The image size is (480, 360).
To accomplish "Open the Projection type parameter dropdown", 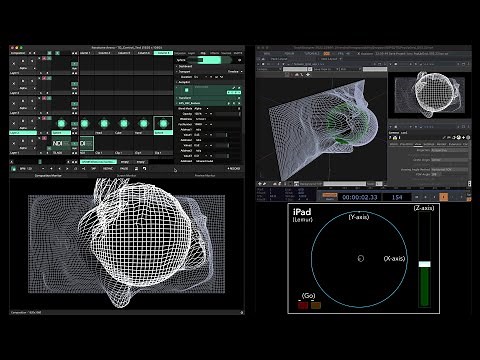I will tap(449, 150).
